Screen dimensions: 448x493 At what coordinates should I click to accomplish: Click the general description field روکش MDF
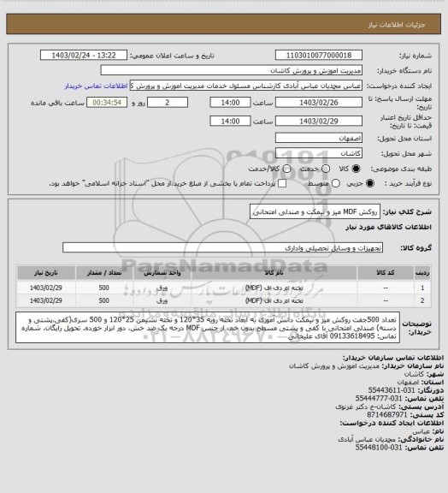click(315, 211)
